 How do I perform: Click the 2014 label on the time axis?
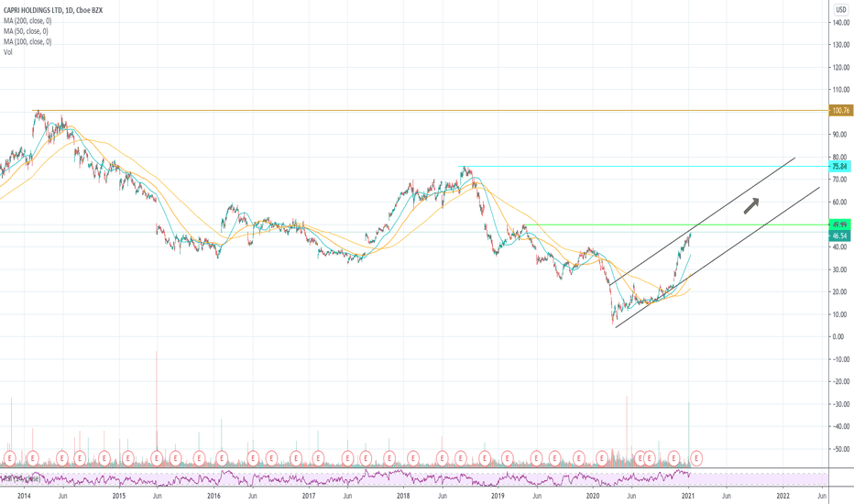(x=24, y=496)
